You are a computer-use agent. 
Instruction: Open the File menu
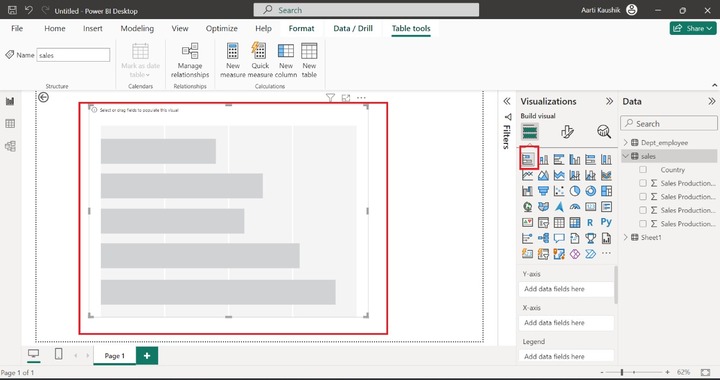pos(17,28)
